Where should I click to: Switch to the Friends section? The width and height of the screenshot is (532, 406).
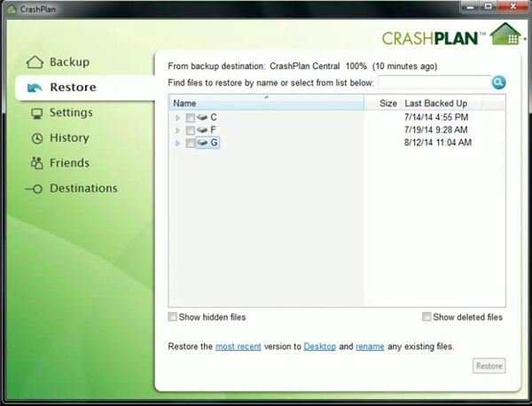[x=69, y=163]
